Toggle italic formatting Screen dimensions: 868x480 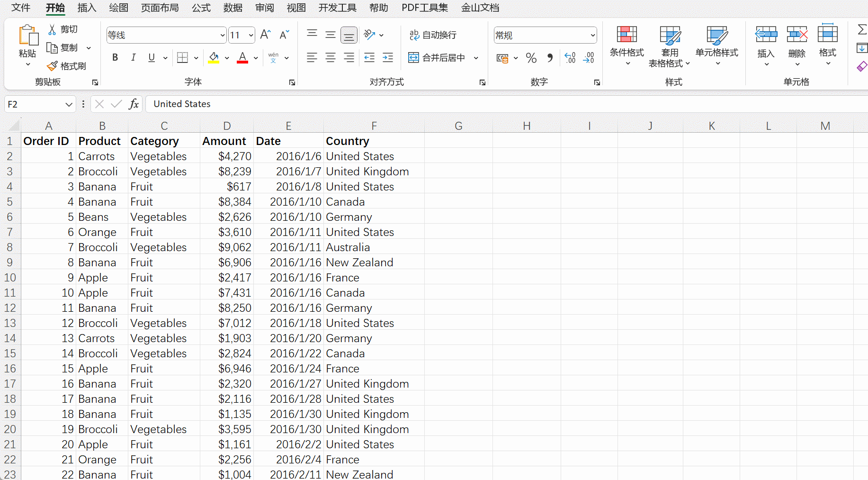click(133, 58)
